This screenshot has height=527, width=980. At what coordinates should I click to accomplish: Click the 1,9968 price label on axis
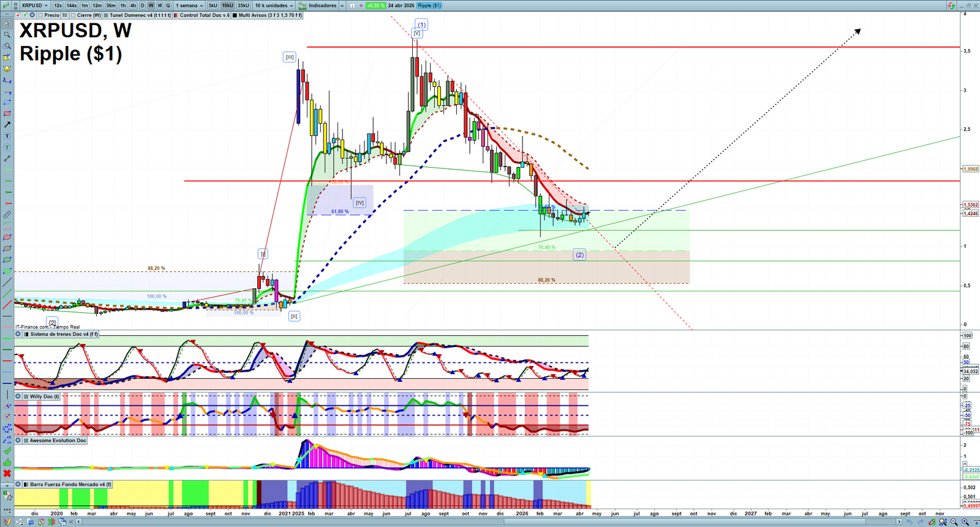click(x=971, y=169)
